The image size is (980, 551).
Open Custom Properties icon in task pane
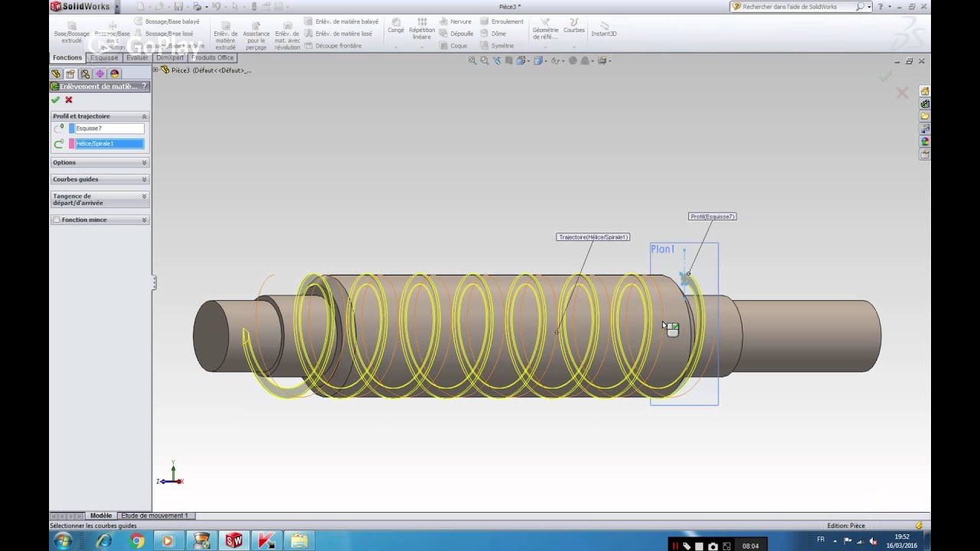click(x=925, y=154)
